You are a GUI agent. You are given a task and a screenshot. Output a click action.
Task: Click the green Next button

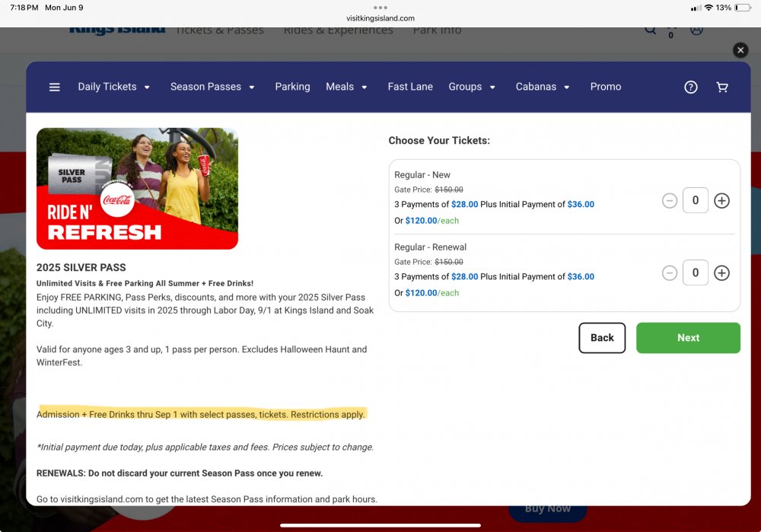[688, 338]
